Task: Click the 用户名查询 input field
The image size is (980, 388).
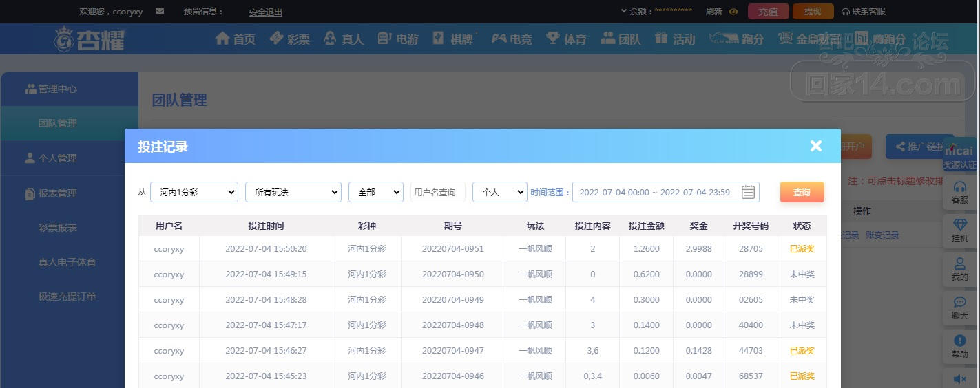Action: point(438,193)
